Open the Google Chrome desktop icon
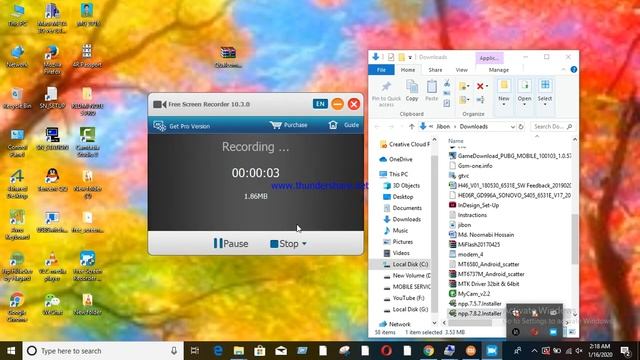 coord(17,307)
